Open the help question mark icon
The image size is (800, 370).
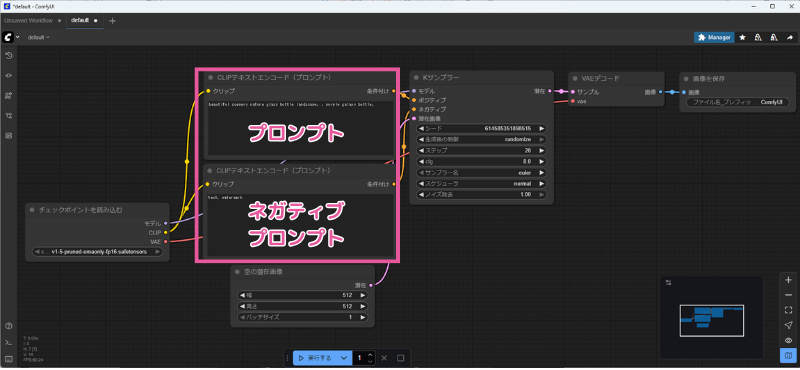9,326
